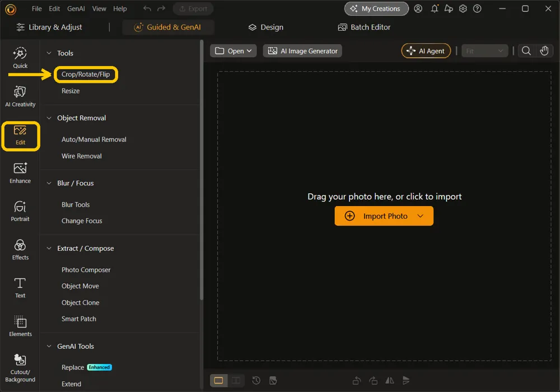Select the Text tool in sidebar
Image resolution: width=560 pixels, height=392 pixels.
click(x=20, y=288)
